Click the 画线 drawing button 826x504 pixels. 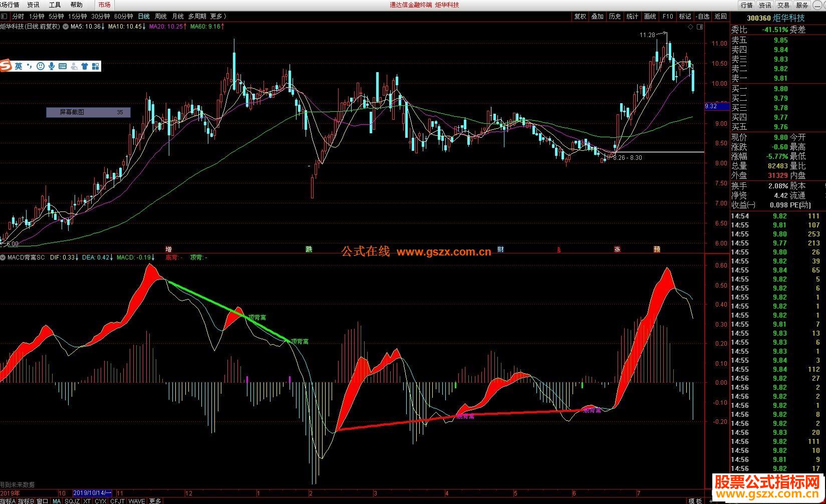pos(650,17)
